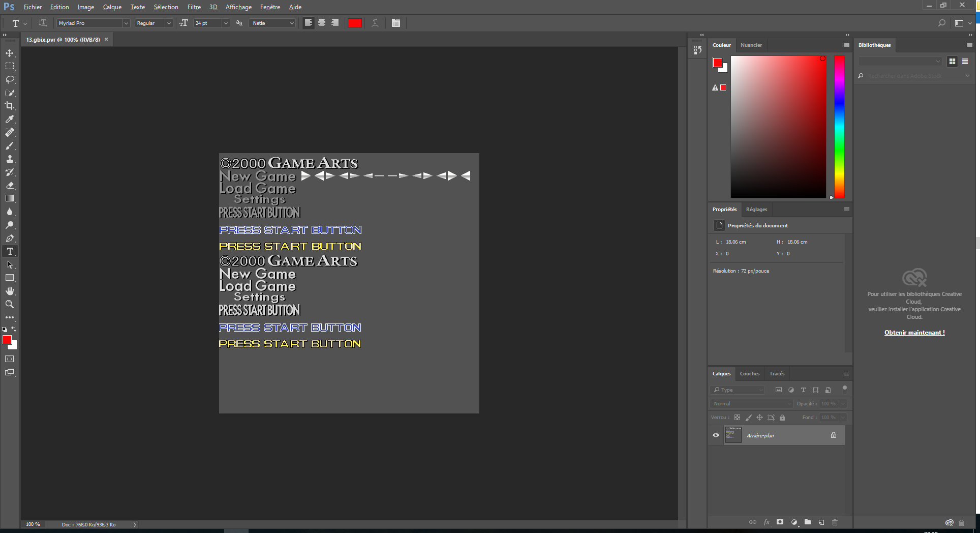
Task: Add layer mask icon
Action: coord(780,522)
